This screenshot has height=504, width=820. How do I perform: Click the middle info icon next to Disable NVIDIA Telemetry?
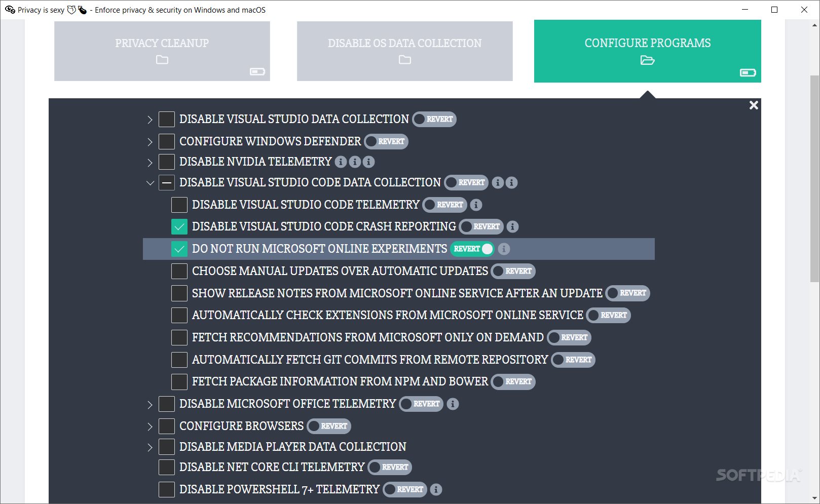355,162
